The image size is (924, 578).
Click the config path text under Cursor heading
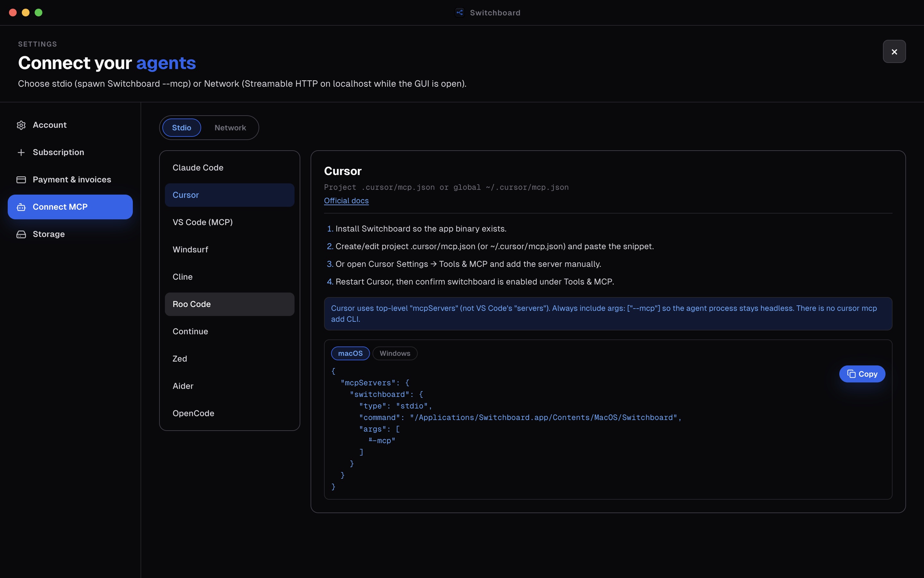click(446, 187)
